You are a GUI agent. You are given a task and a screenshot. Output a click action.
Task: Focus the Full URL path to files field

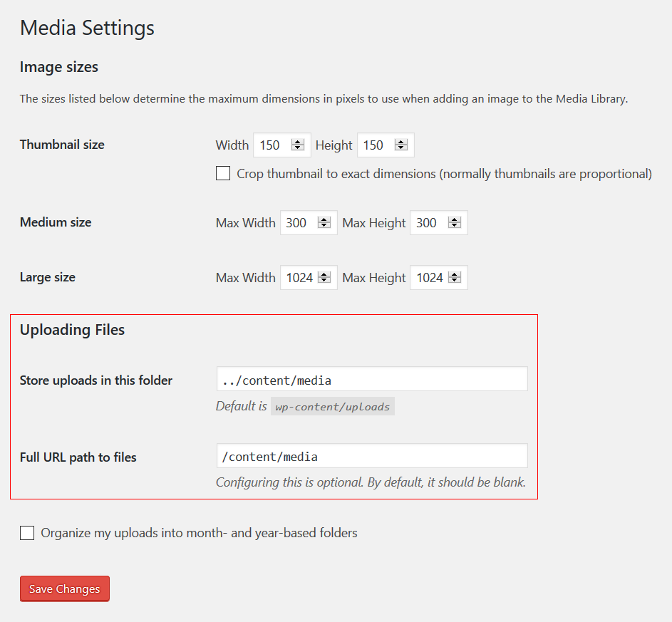click(371, 457)
